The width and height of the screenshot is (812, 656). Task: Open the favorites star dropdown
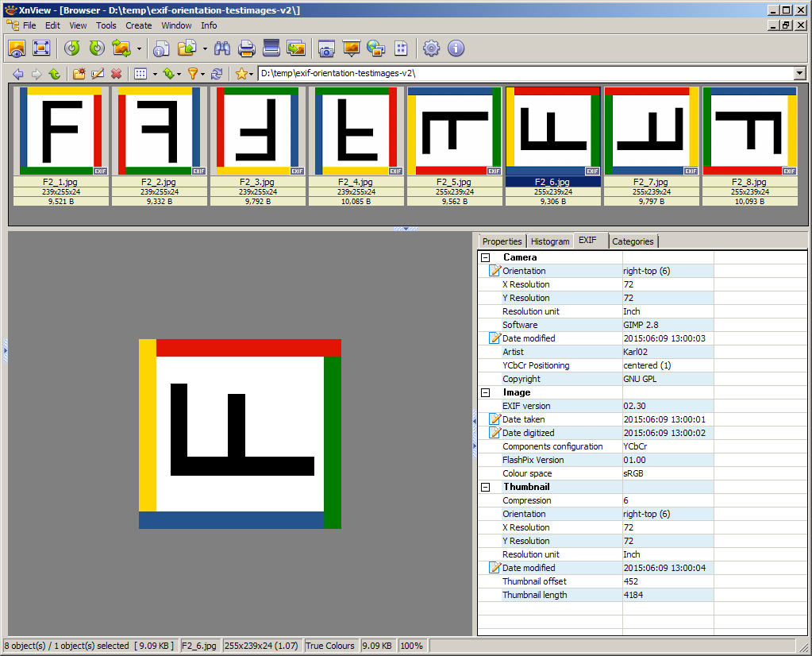point(251,74)
